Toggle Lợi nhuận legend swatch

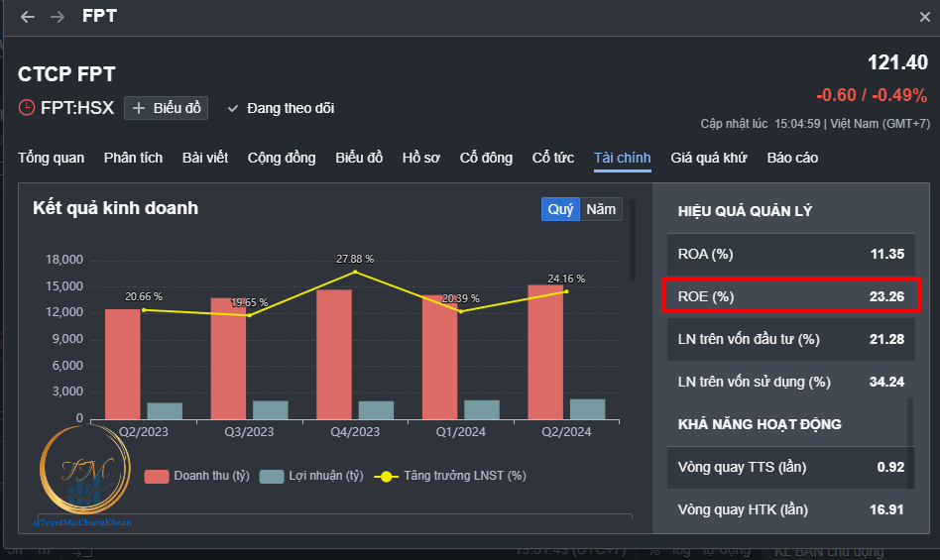(272, 476)
